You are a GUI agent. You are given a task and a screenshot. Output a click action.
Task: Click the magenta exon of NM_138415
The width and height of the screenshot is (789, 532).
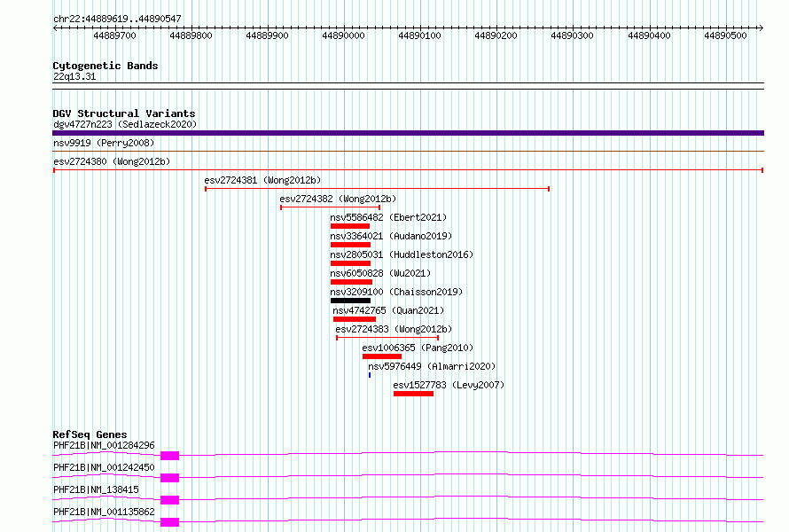click(x=169, y=500)
